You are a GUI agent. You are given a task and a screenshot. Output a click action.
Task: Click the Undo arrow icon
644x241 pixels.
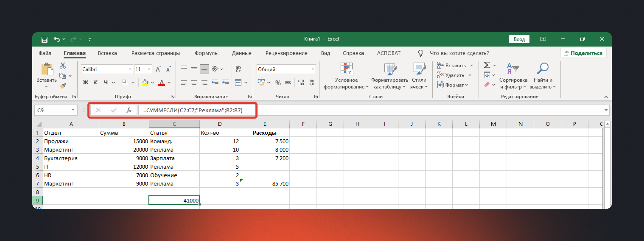click(x=56, y=39)
